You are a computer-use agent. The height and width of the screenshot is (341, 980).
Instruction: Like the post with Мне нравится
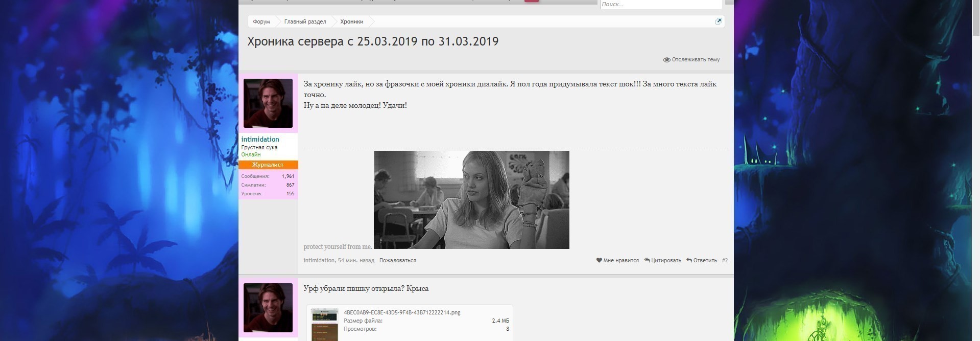pyautogui.click(x=621, y=260)
